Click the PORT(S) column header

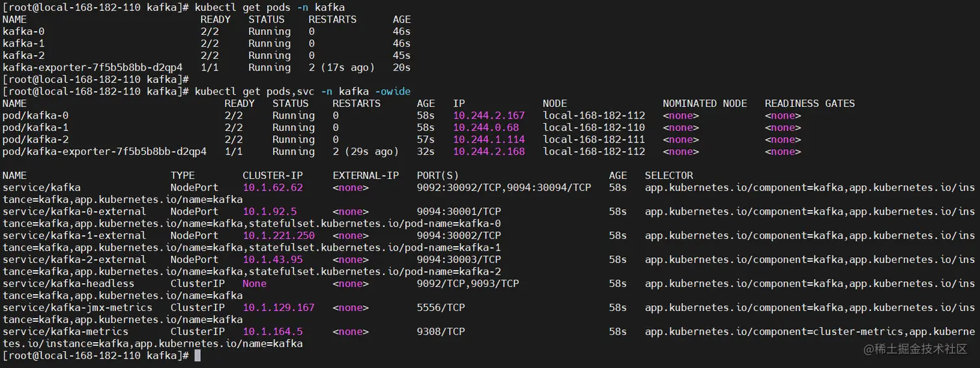[x=437, y=175]
